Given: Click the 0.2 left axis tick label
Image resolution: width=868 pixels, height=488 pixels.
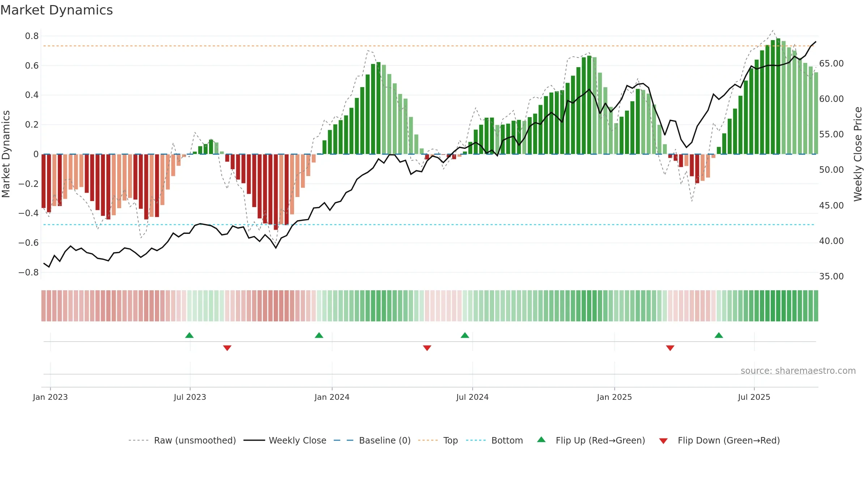Looking at the screenshot, I should point(32,124).
